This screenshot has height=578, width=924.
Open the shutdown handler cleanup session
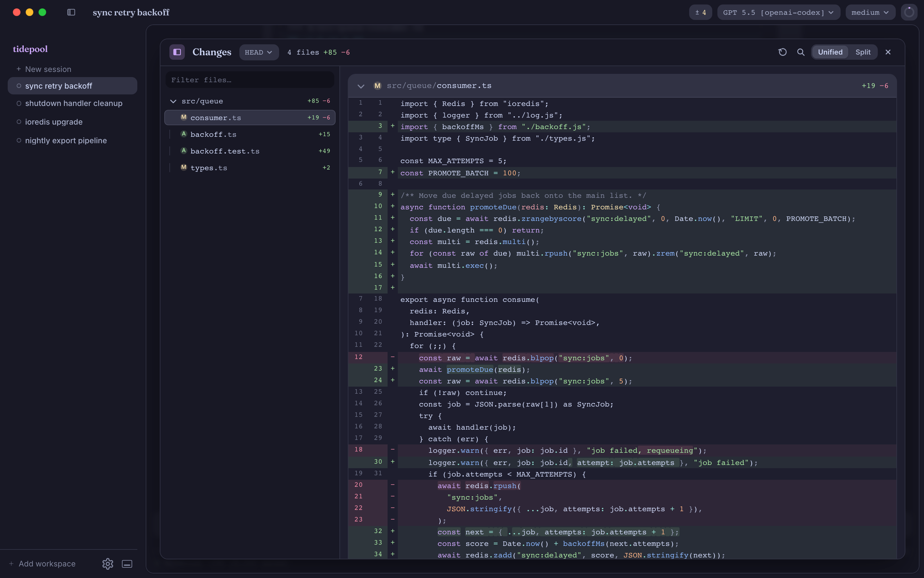click(x=73, y=103)
